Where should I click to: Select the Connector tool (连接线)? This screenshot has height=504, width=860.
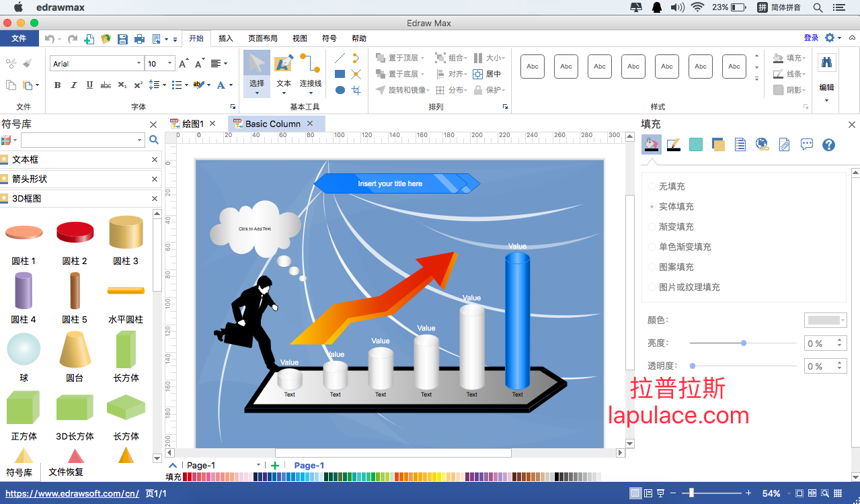point(311,73)
